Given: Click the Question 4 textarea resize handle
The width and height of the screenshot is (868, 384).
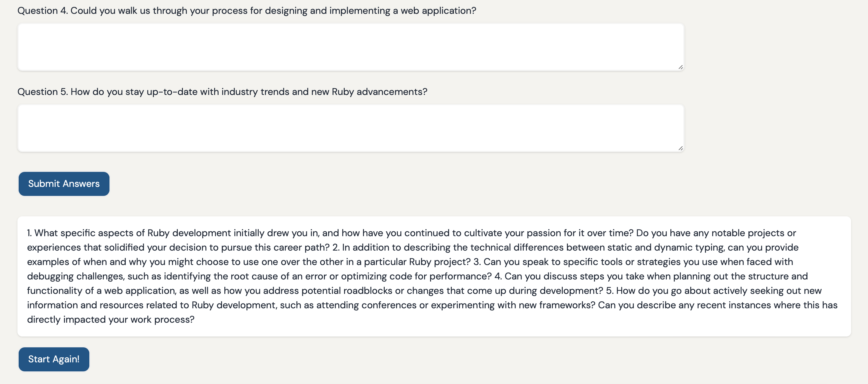Looking at the screenshot, I should click(x=680, y=67).
